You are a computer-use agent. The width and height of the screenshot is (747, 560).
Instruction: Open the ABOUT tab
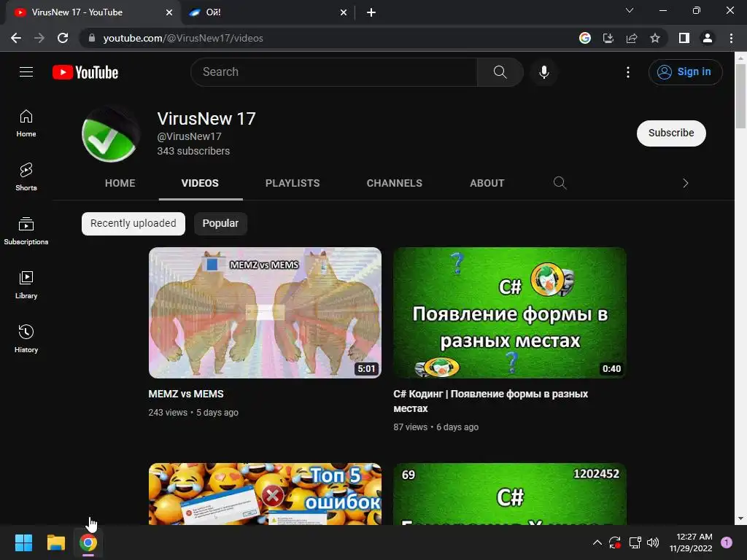click(x=487, y=183)
